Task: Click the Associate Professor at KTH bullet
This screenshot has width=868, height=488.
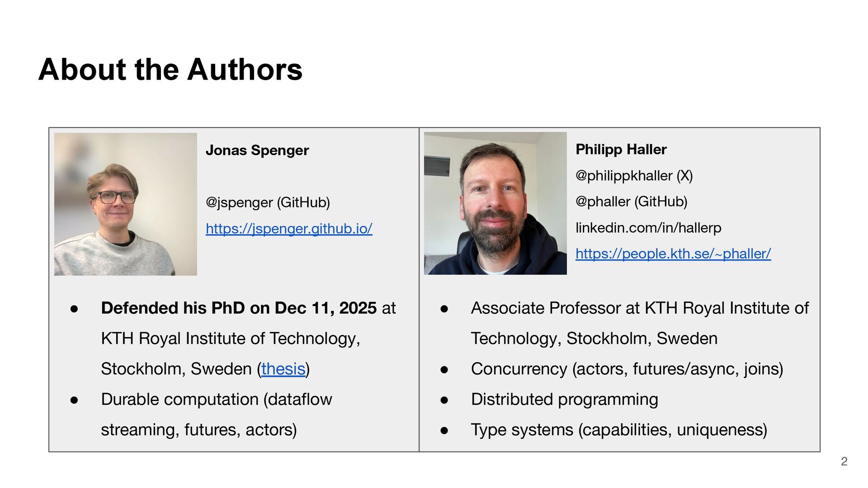Action: pos(640,323)
